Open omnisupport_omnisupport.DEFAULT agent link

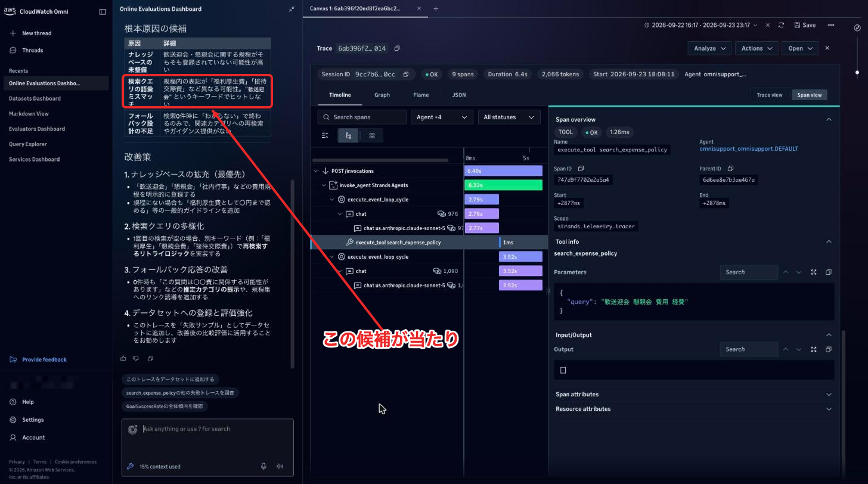(x=748, y=149)
